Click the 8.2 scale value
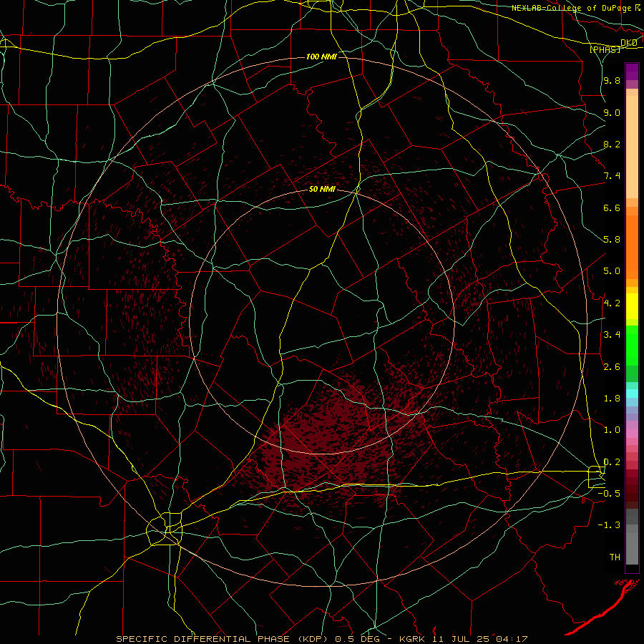The image size is (644, 644). tap(612, 145)
